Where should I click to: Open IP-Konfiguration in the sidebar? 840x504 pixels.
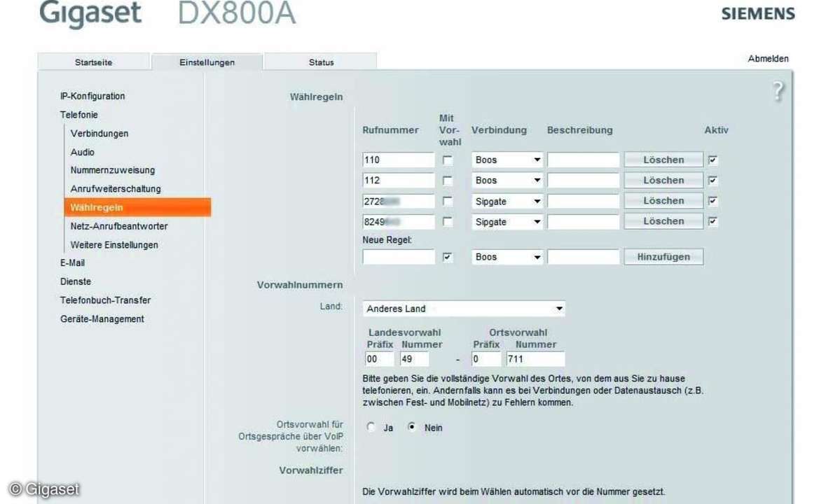92,97
